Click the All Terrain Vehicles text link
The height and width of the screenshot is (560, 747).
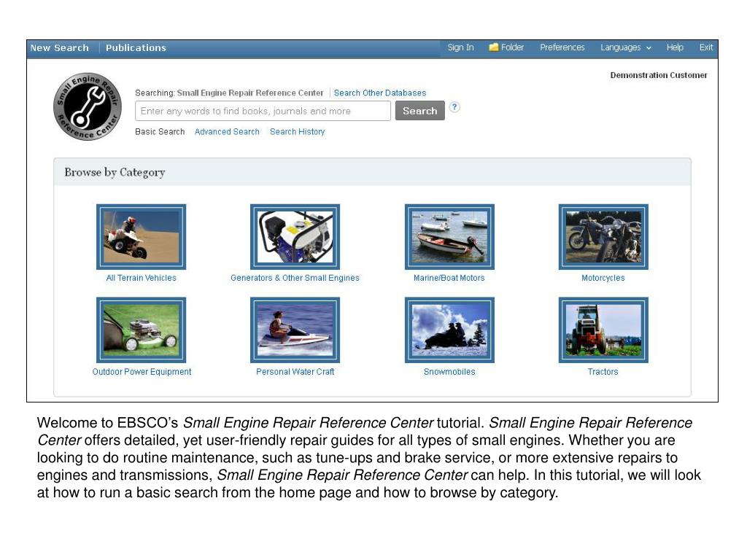coord(141,278)
